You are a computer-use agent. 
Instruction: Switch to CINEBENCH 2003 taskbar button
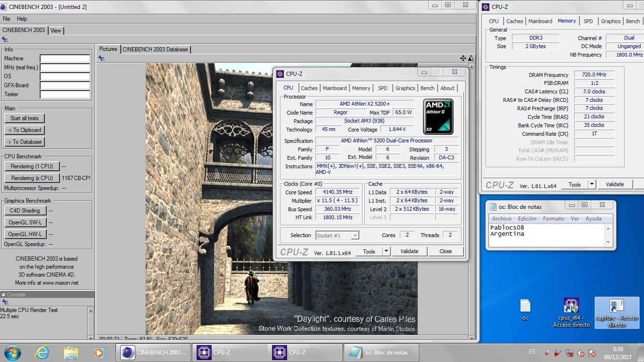tap(153, 353)
